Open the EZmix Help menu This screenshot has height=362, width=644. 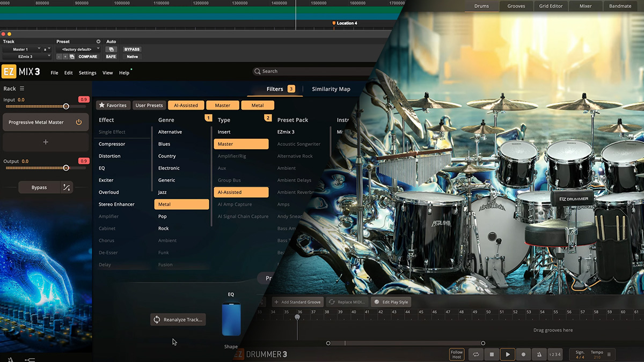(x=124, y=73)
